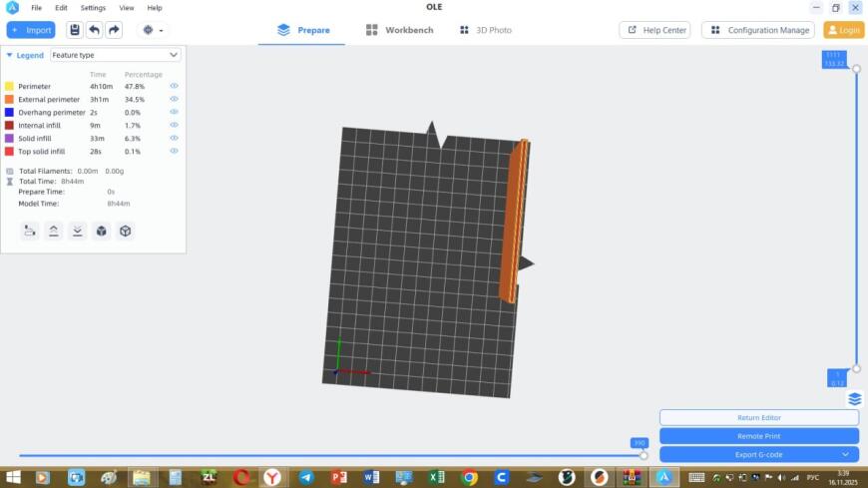
Task: Toggle Top solid infill visibility eye
Action: [x=174, y=151]
